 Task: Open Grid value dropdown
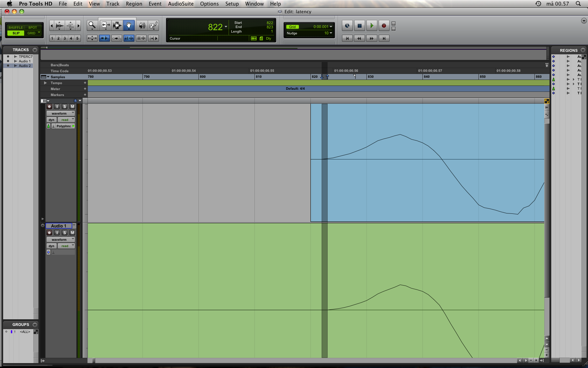(331, 27)
